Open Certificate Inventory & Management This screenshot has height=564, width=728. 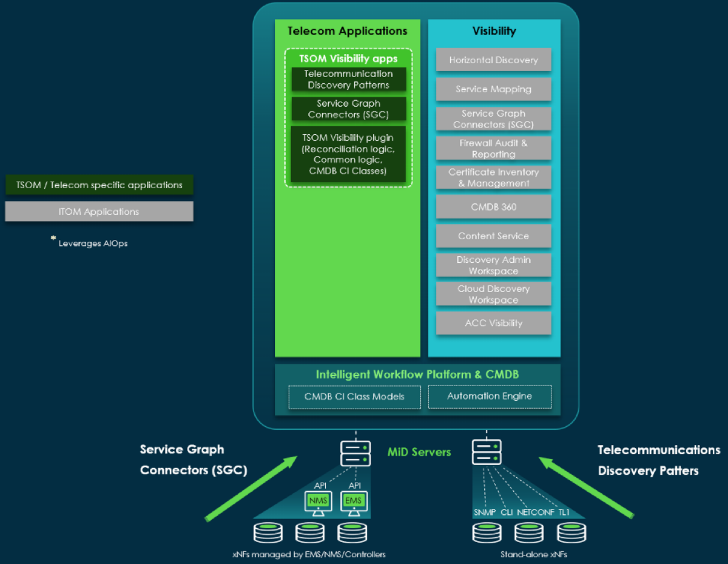point(494,178)
